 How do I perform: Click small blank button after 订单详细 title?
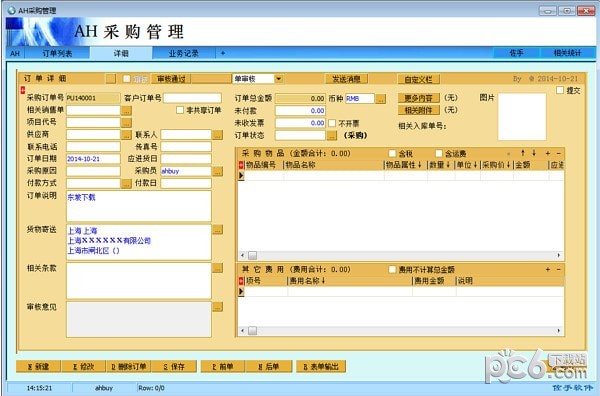111,79
